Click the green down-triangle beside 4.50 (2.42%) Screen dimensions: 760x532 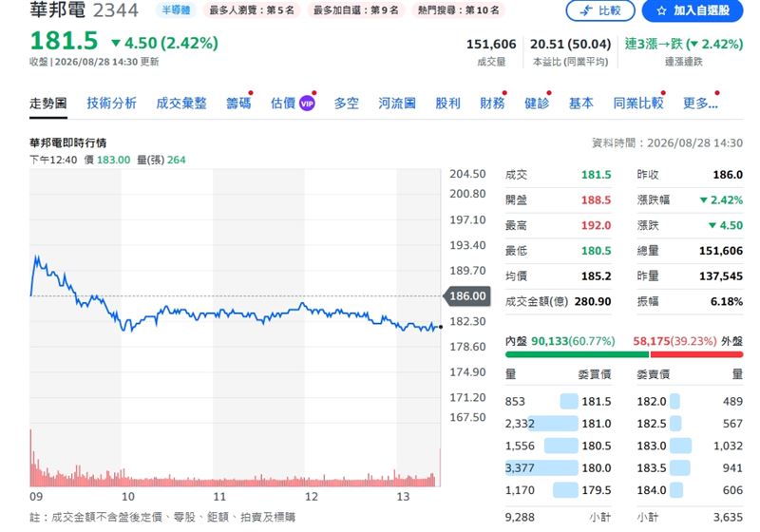click(116, 43)
